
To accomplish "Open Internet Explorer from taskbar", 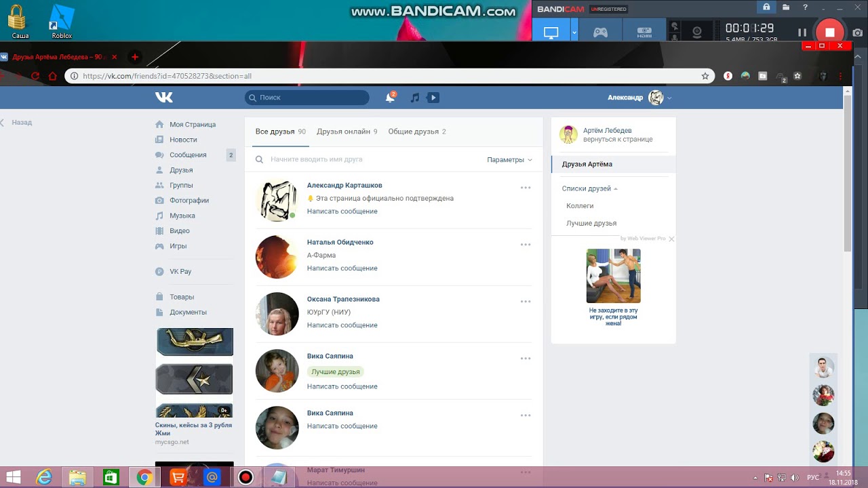I will (45, 477).
